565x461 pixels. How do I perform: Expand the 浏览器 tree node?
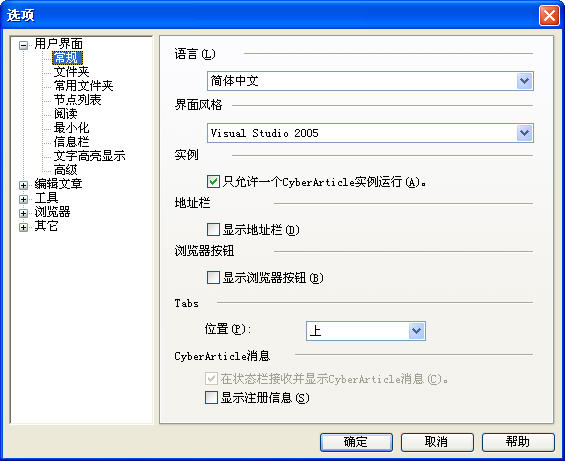[x=23, y=213]
